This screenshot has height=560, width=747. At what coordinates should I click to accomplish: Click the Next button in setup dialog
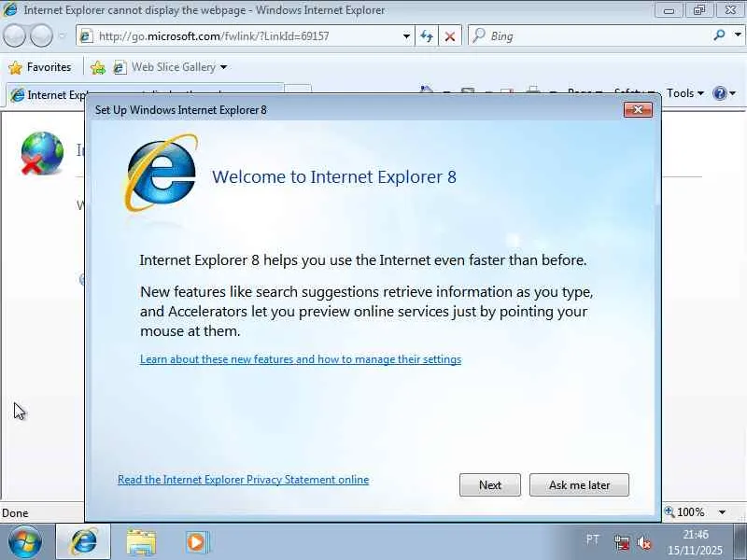[x=489, y=484]
